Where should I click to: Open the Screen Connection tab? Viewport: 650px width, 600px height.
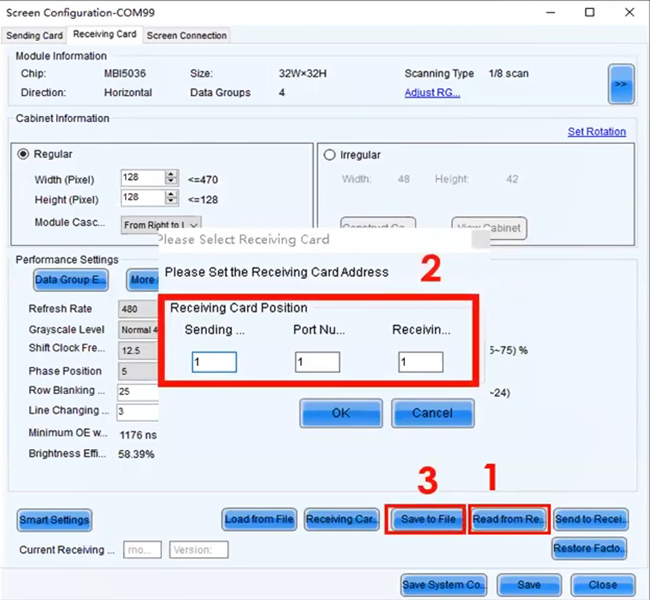point(187,35)
